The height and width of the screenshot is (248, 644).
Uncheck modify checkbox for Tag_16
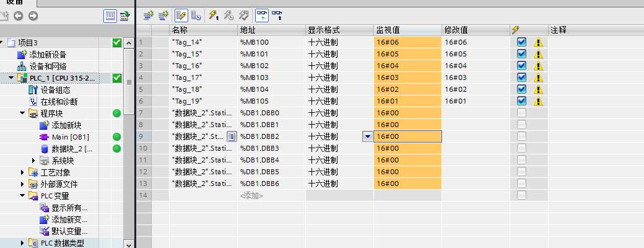[x=521, y=65]
